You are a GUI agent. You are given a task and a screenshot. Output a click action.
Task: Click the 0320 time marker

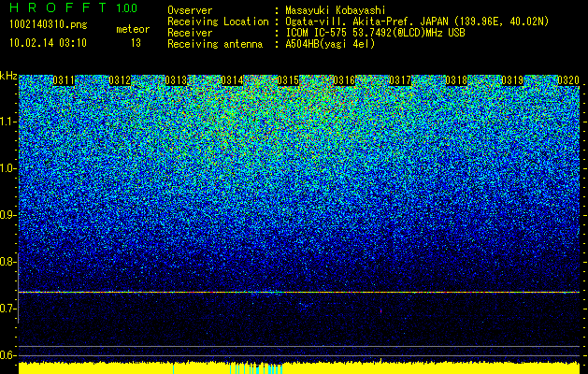click(x=568, y=80)
